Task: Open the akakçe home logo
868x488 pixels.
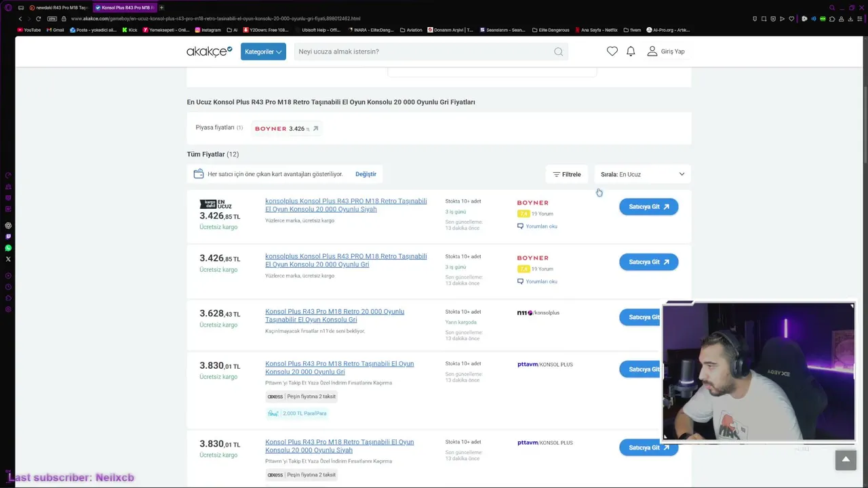Action: pos(210,52)
